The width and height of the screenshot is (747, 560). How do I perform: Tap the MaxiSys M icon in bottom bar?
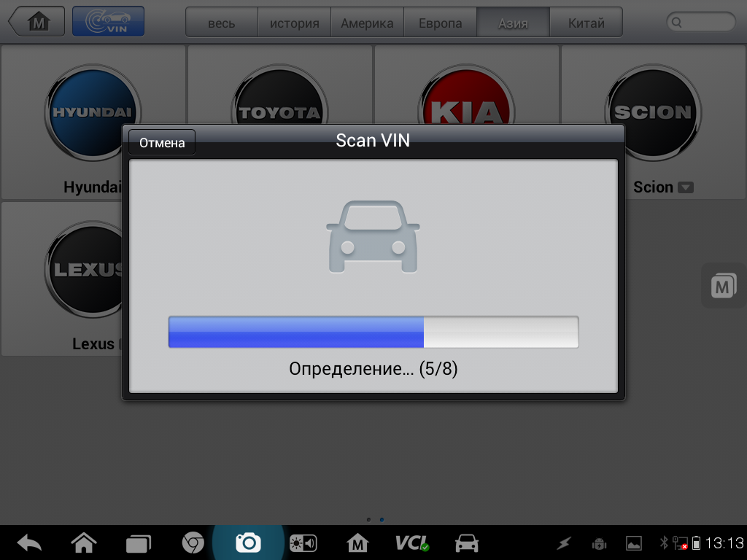click(357, 542)
